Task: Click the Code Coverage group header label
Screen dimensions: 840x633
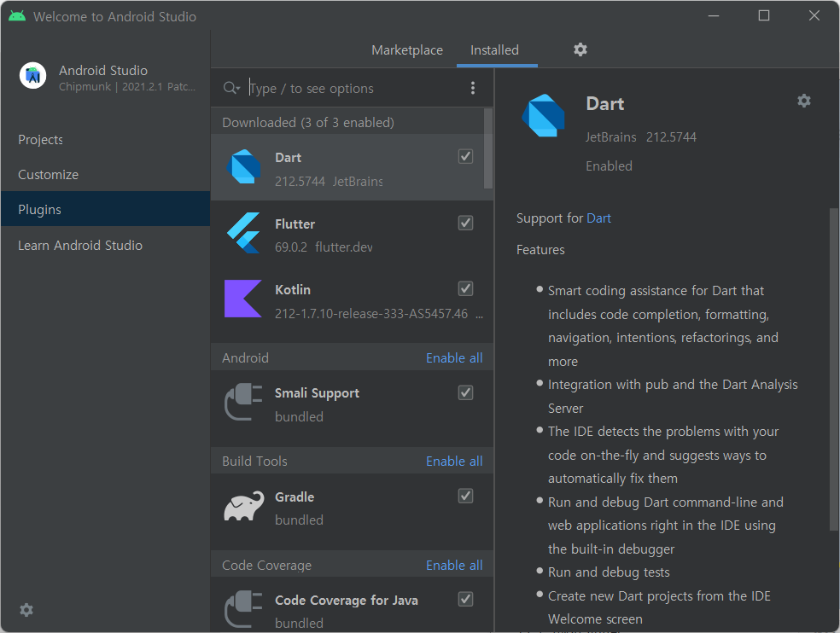Action: 266,566
